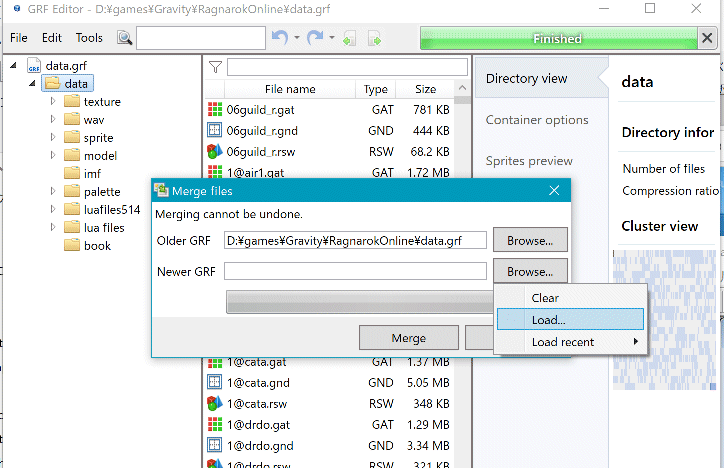This screenshot has height=468, width=724.
Task: Expand the luafiles514 folder
Action: click(53, 209)
